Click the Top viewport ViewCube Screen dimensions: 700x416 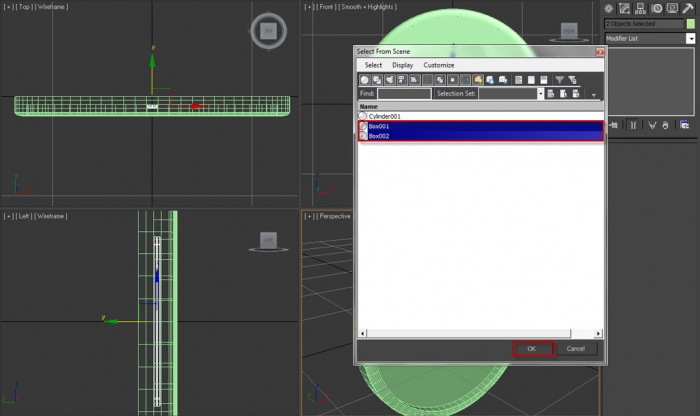click(x=268, y=31)
